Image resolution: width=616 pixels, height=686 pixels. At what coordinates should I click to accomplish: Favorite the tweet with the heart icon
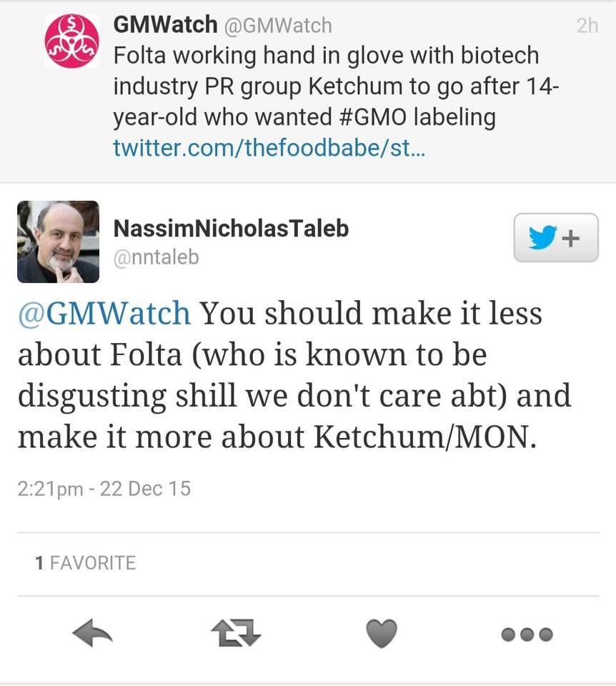pos(382,633)
